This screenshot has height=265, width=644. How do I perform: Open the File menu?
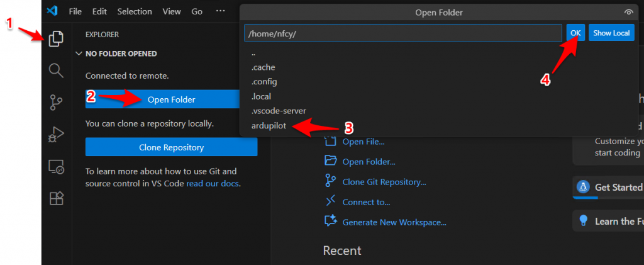[x=75, y=11]
